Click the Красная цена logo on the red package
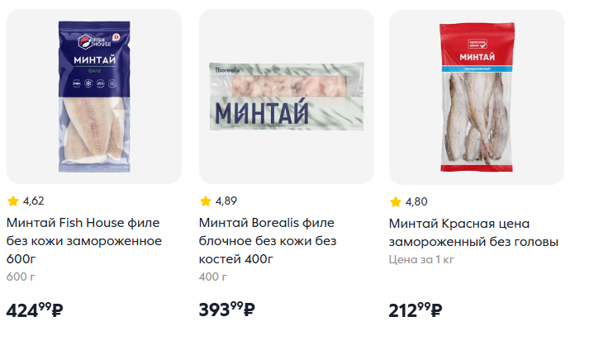This screenshot has height=364, width=594. tap(477, 44)
